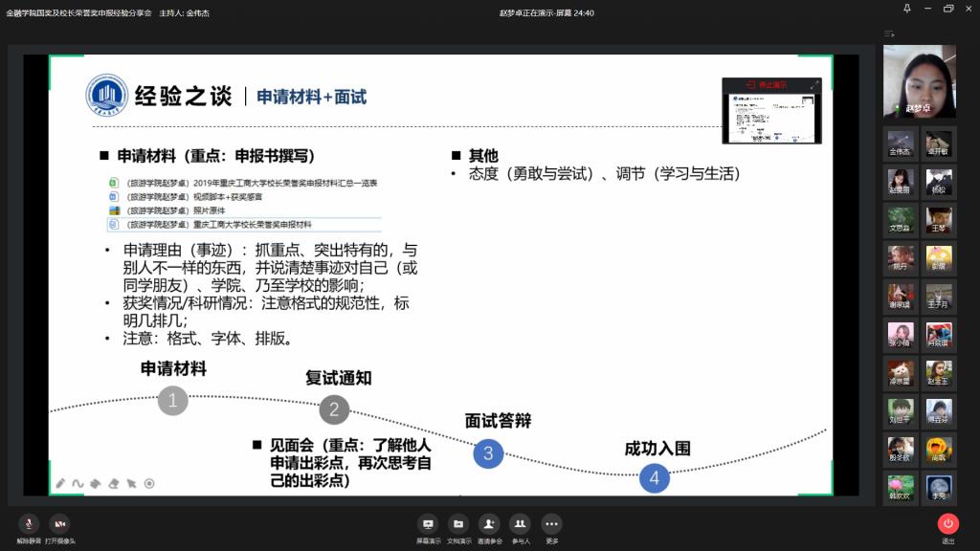The image size is (980, 551).
Task: Turn on the camera (打开摄像头)
Action: 59,523
